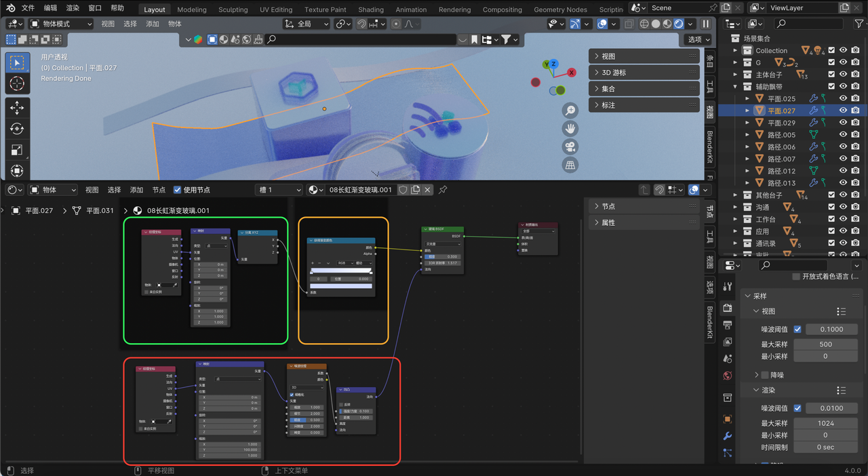The height and width of the screenshot is (476, 868).
Task: Toggle eye visibility for 路径.005
Action: click(x=844, y=134)
